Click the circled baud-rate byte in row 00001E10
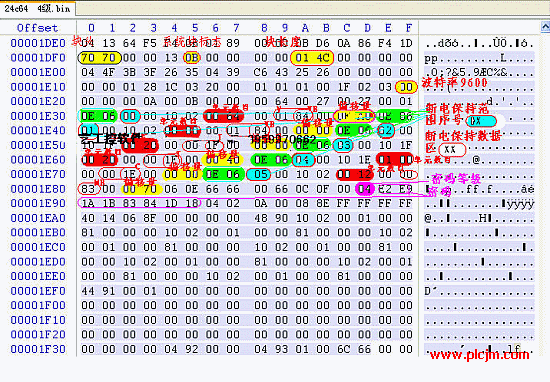The width and height of the screenshot is (550, 382). pos(406,87)
